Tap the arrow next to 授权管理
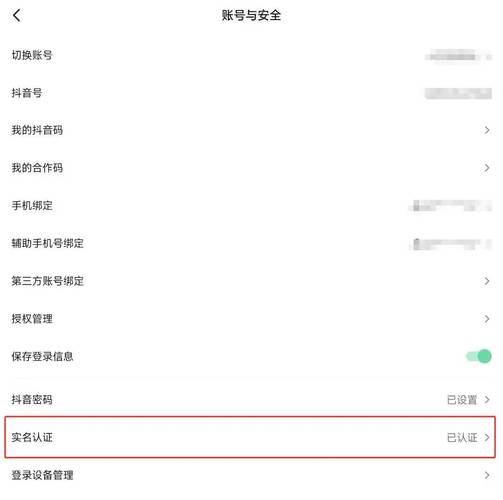Screen dimensions: 503x500 pos(487,319)
